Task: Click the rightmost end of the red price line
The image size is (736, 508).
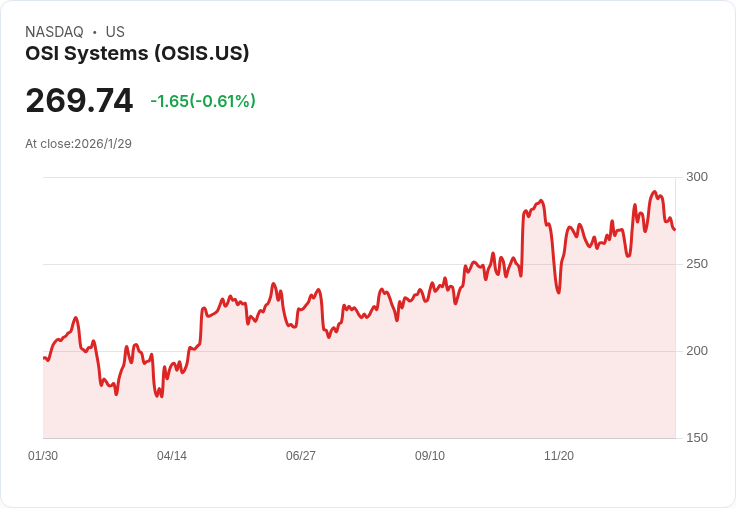Action: [x=675, y=230]
